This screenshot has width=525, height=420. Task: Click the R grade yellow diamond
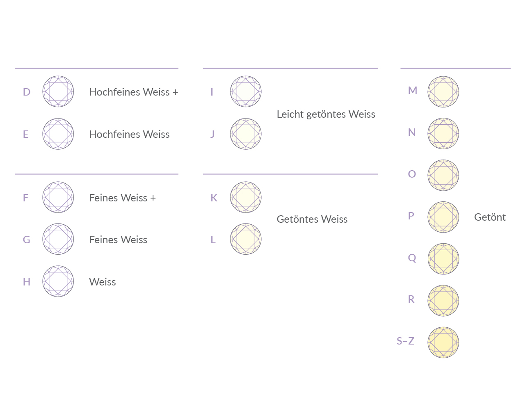[x=443, y=301]
